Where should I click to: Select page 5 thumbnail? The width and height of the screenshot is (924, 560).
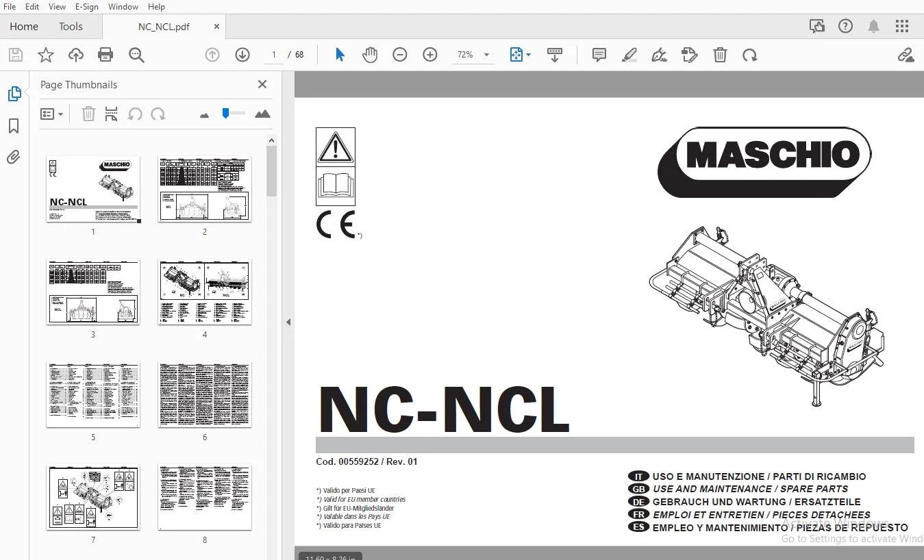[x=93, y=394]
